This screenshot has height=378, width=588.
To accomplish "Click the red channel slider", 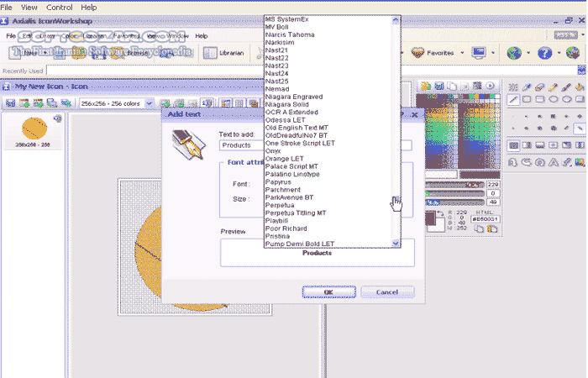I will click(x=455, y=184).
